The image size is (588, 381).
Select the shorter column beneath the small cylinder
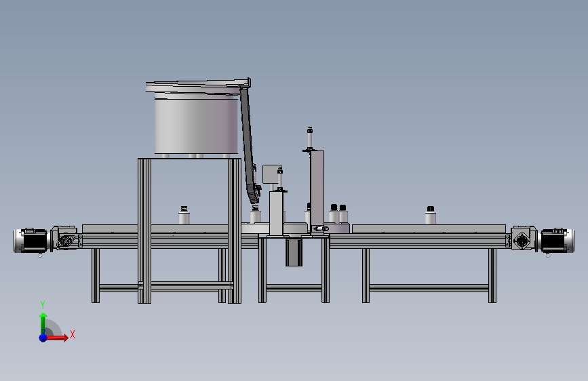[x=276, y=213]
